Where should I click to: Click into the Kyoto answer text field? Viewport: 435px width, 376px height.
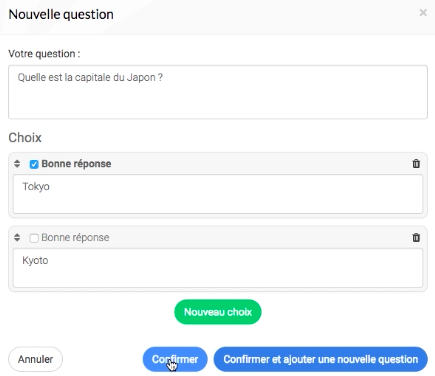click(x=218, y=268)
